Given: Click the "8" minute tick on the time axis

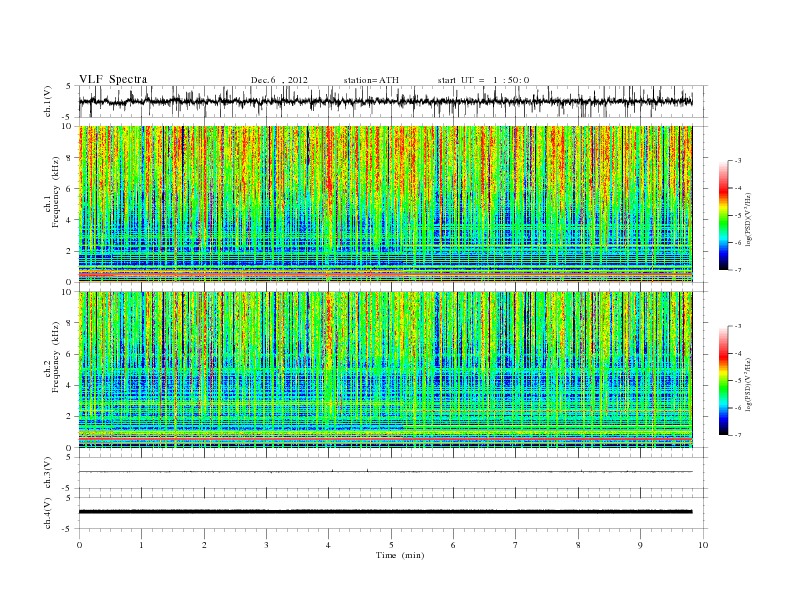Looking at the screenshot, I should tap(578, 545).
